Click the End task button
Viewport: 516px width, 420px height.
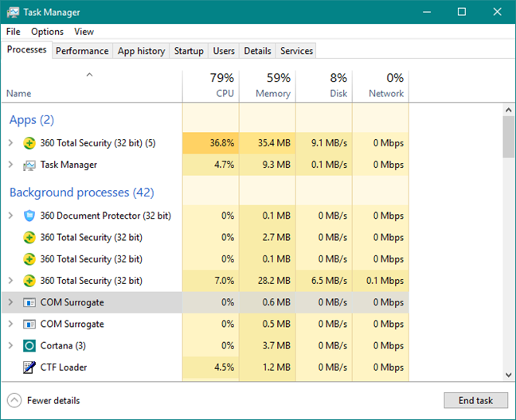coord(476,400)
